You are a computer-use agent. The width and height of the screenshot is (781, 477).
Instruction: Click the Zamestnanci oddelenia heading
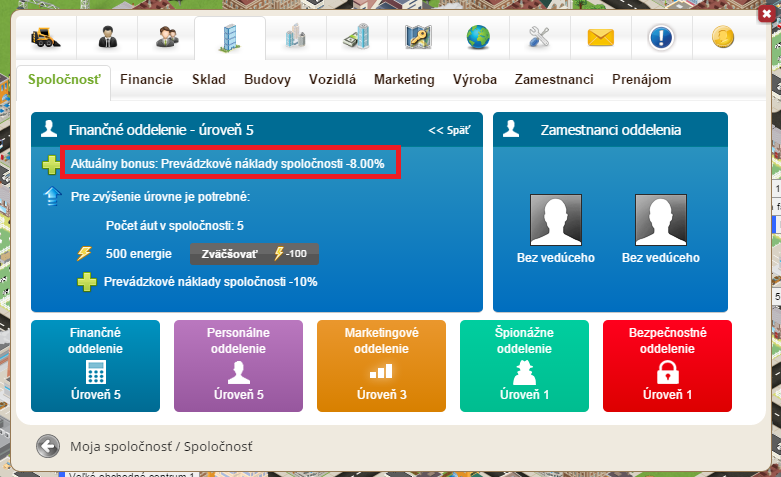[x=611, y=130]
